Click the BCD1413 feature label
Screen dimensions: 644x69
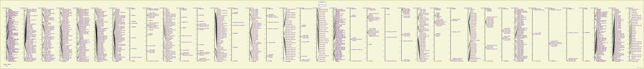pos(355,17)
